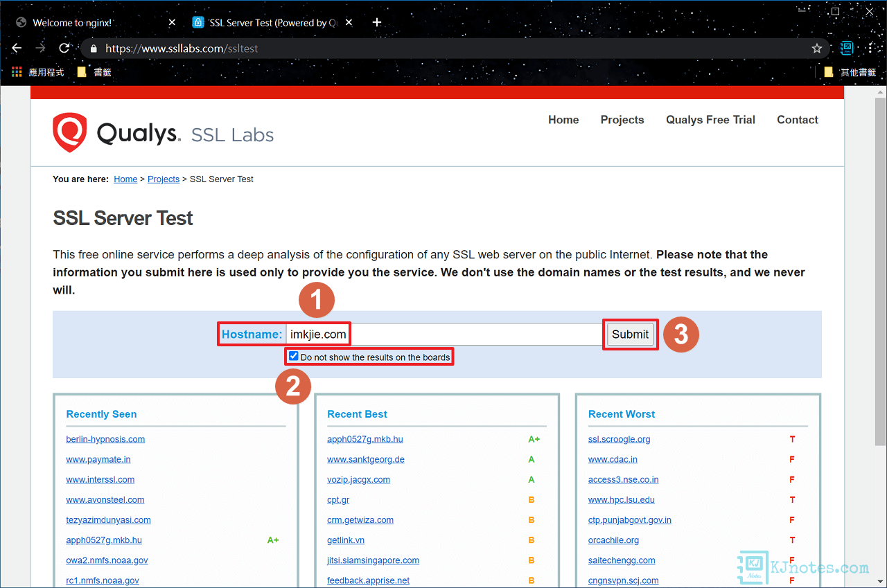Go back with the browser back arrow

point(17,48)
